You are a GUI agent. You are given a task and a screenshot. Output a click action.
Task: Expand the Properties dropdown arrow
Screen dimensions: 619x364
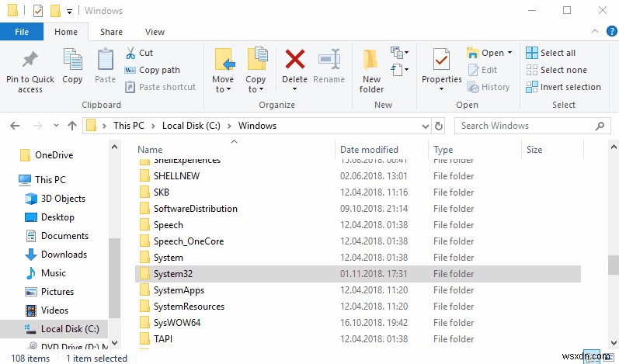(441, 89)
